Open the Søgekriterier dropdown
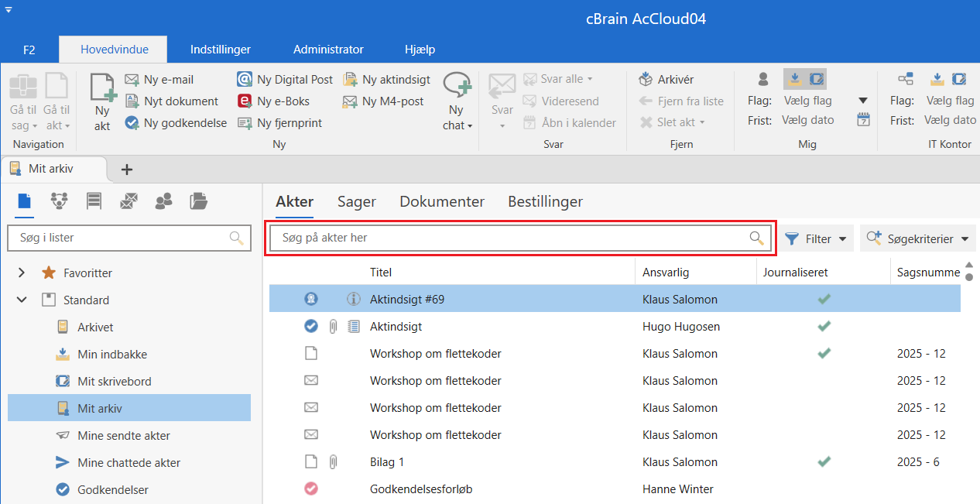 pyautogui.click(x=917, y=238)
